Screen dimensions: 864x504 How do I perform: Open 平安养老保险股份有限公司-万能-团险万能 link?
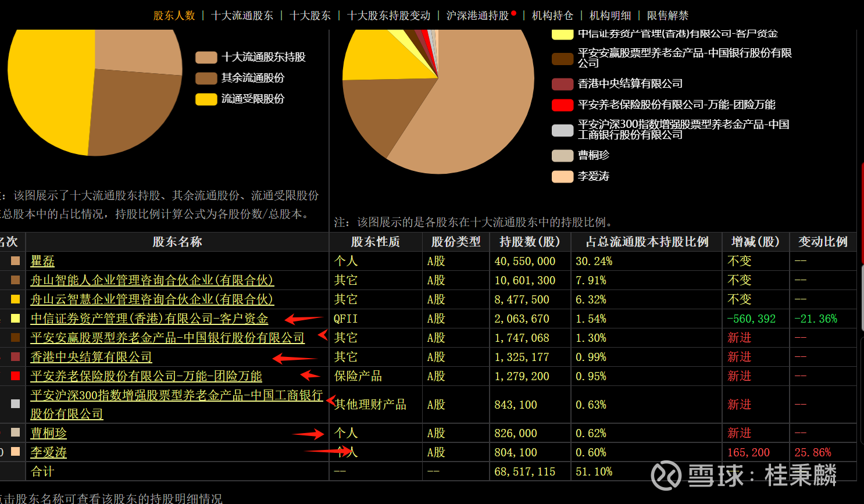coord(146,377)
